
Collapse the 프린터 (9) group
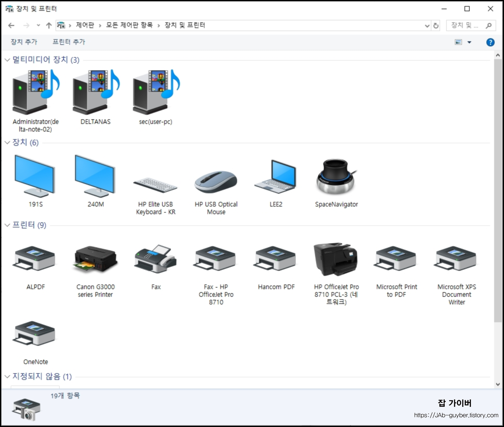(x=8, y=225)
